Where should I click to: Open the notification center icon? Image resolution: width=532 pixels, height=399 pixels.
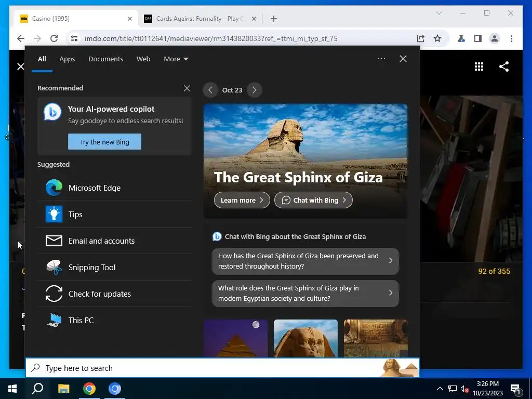516,389
